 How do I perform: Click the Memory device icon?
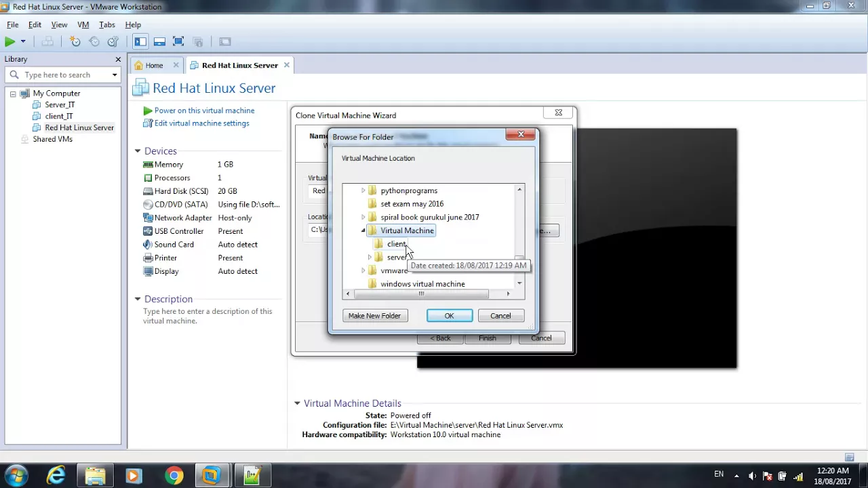[x=149, y=165]
